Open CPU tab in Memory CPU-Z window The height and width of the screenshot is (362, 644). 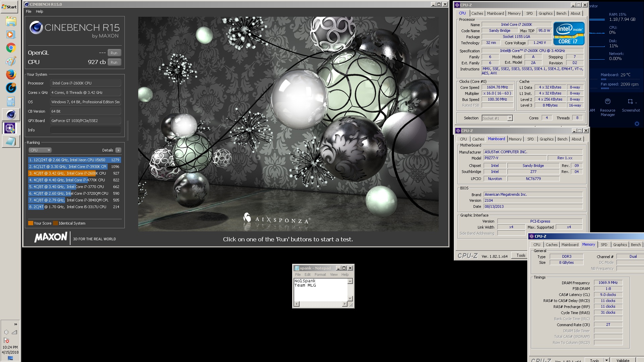click(x=537, y=245)
